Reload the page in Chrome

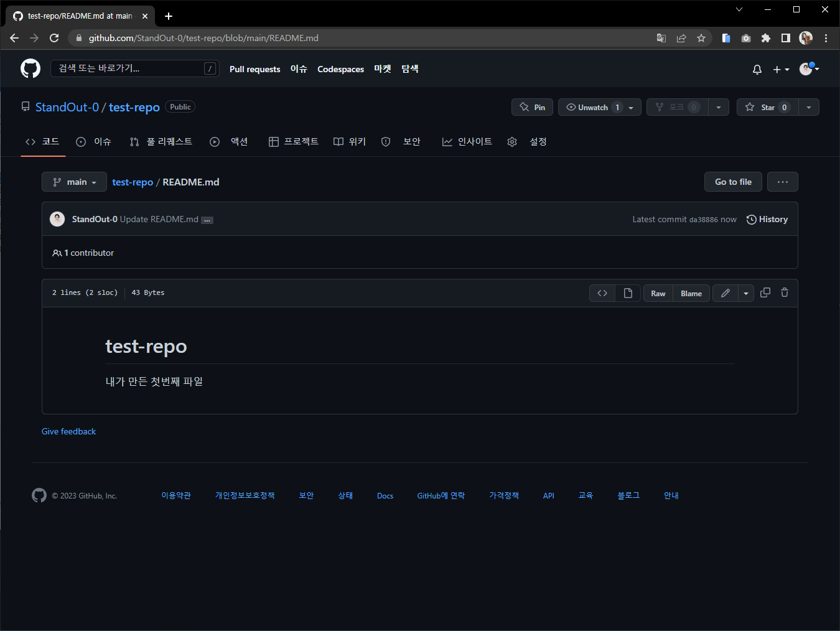[54, 38]
